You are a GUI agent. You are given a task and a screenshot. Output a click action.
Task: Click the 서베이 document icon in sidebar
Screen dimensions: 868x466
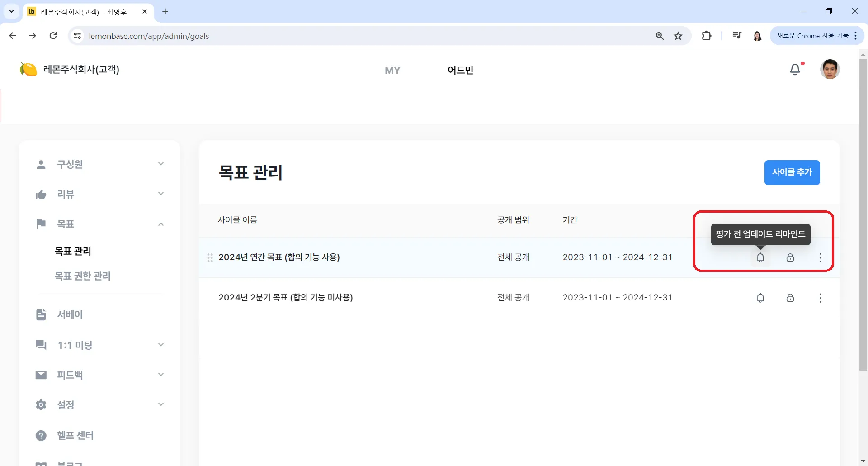coord(41,314)
